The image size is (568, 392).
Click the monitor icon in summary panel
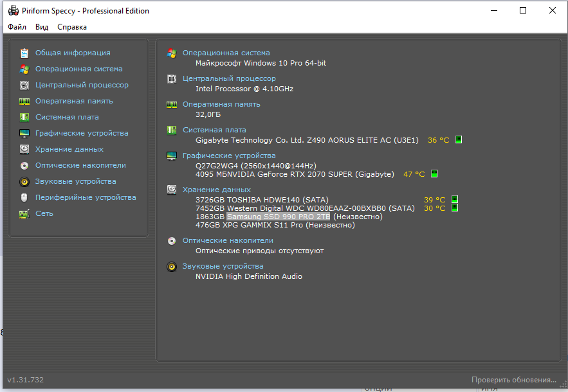click(x=172, y=156)
